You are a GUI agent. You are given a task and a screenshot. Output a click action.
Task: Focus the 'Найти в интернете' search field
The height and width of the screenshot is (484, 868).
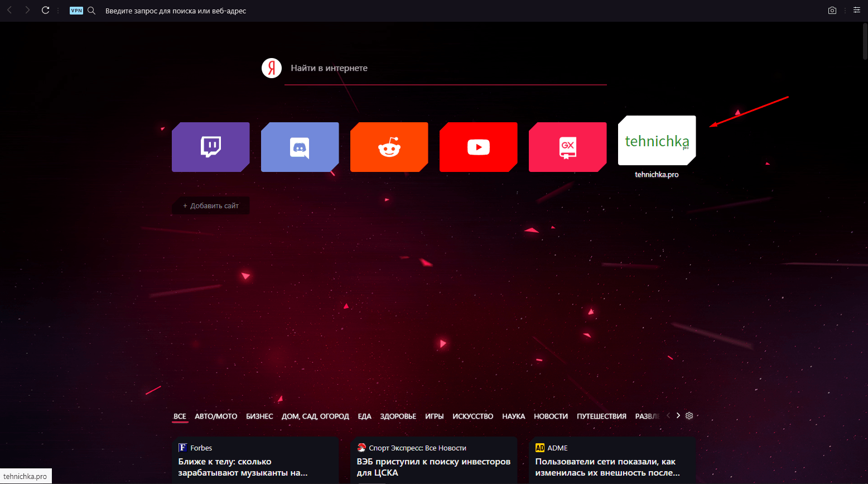coord(446,68)
